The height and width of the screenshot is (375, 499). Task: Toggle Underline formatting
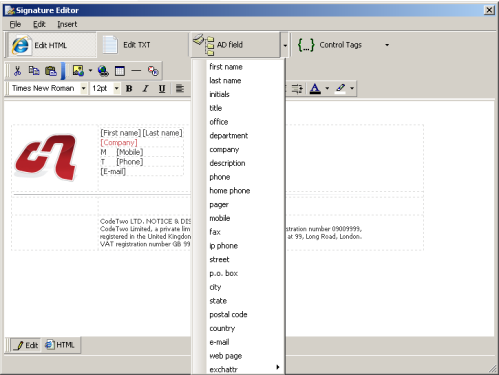click(x=162, y=89)
